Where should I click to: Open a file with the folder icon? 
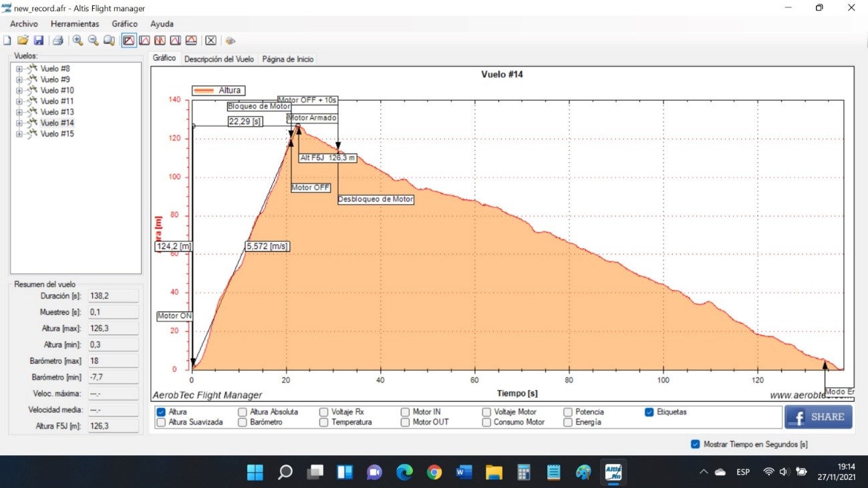[x=23, y=41]
